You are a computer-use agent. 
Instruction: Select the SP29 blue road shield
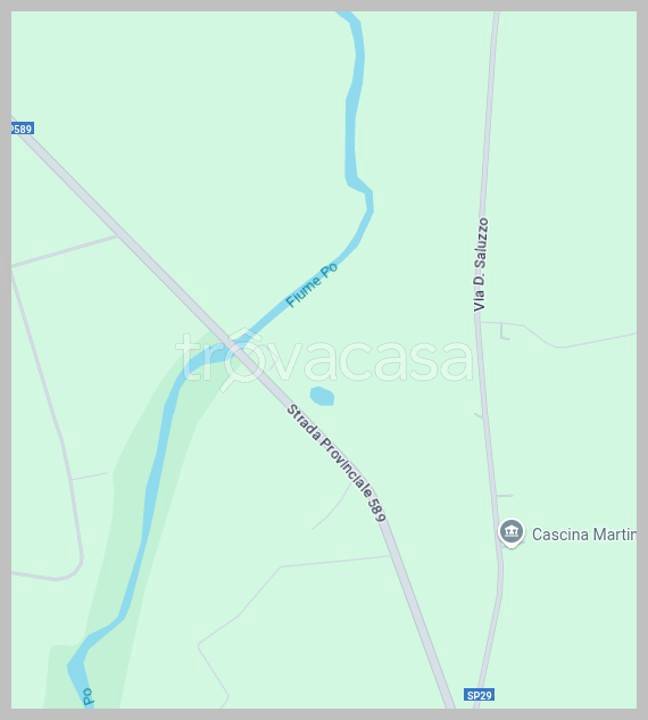click(x=479, y=695)
